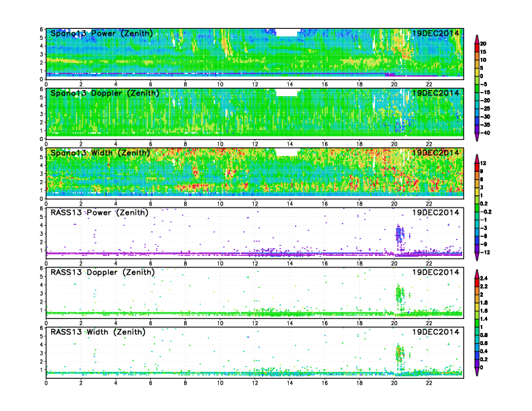Screen dimensions: 532x411
Task: Click the top red arrow of the top colorbar
Action: click(476, 36)
